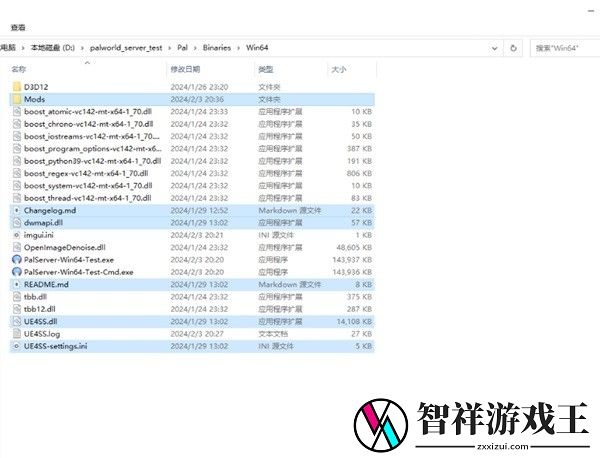Click README.md Markdown 源文件 type cell
600x458 pixels.
[x=290, y=284]
